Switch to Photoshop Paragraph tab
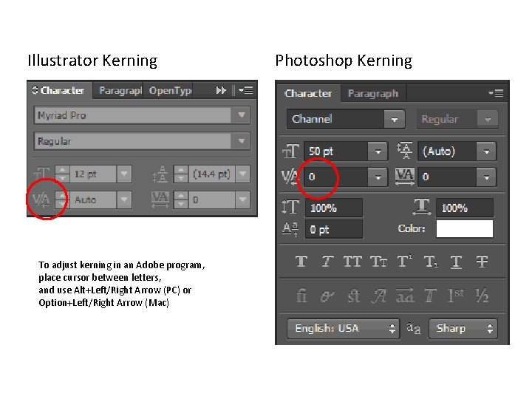Image resolution: width=532 pixels, height=399 pixels. pyautogui.click(x=373, y=93)
